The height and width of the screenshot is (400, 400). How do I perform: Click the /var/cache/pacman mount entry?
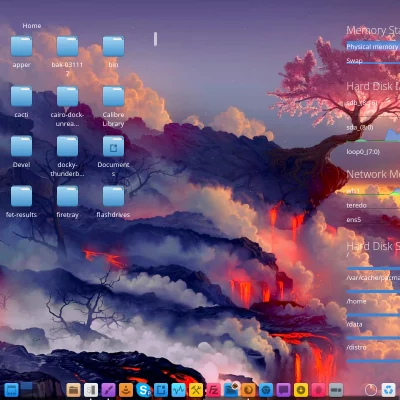(x=373, y=278)
